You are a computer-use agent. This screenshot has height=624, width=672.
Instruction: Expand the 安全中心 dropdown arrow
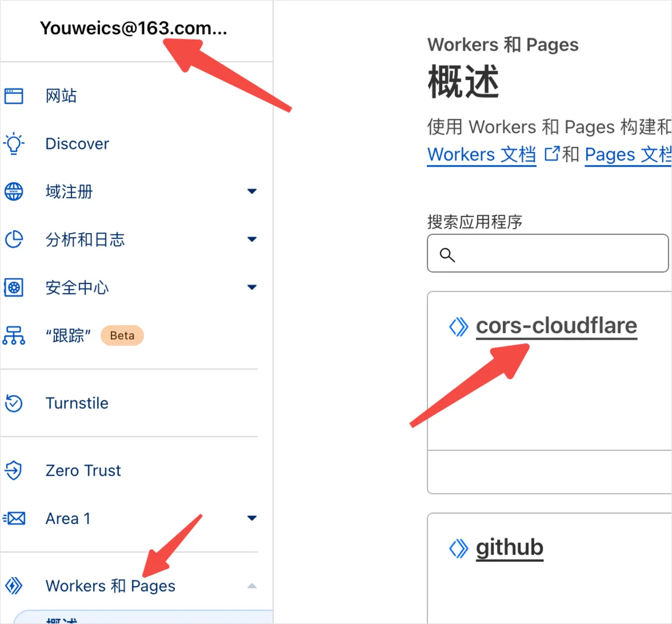pos(252,287)
